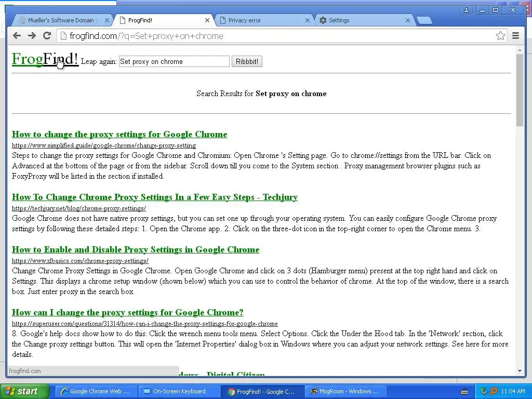Open the Techjury proxy settings result
The width and height of the screenshot is (532, 399).
155,197
